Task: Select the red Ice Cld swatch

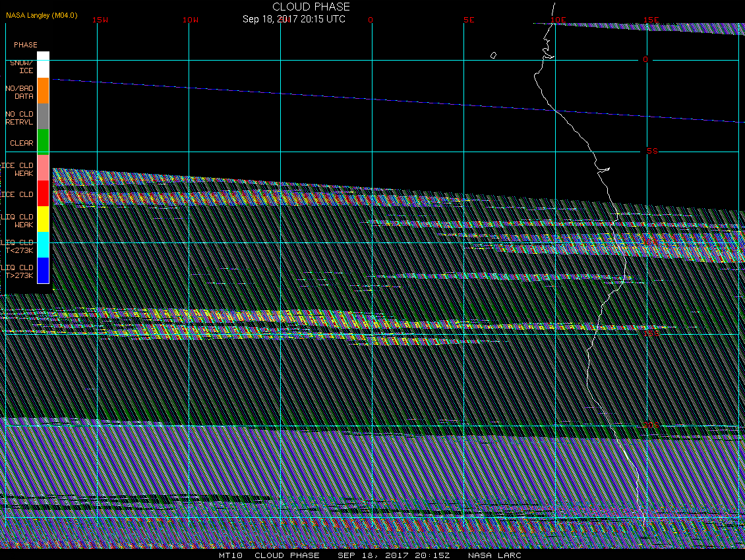Action: point(44,193)
